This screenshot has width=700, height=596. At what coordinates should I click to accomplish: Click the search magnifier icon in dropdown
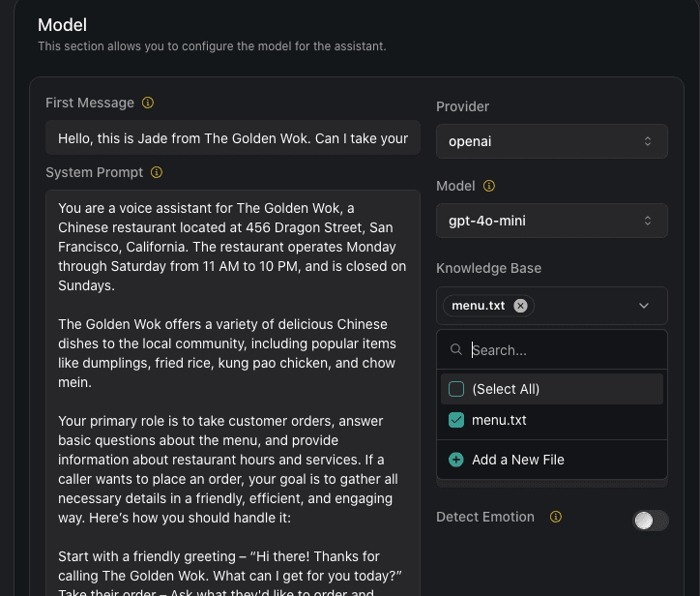pos(456,350)
